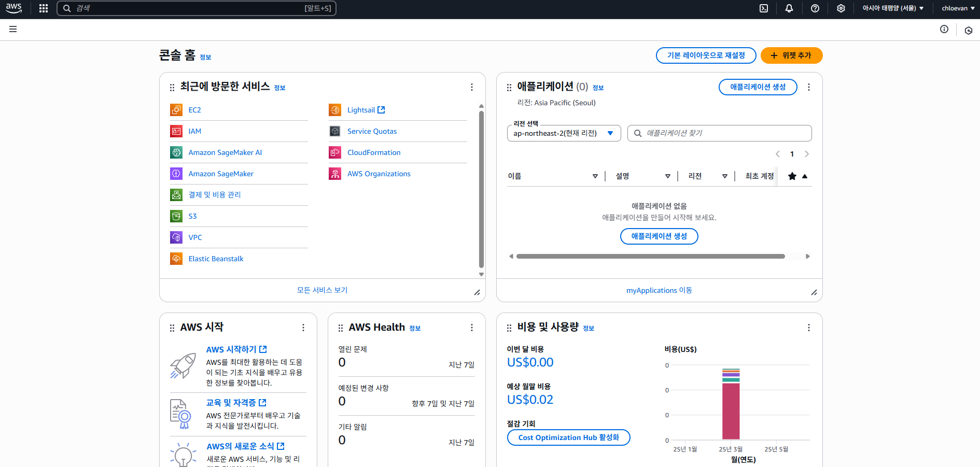Click the Amazon SageMaker icon
Screen dimensions: 980x467
176,174
